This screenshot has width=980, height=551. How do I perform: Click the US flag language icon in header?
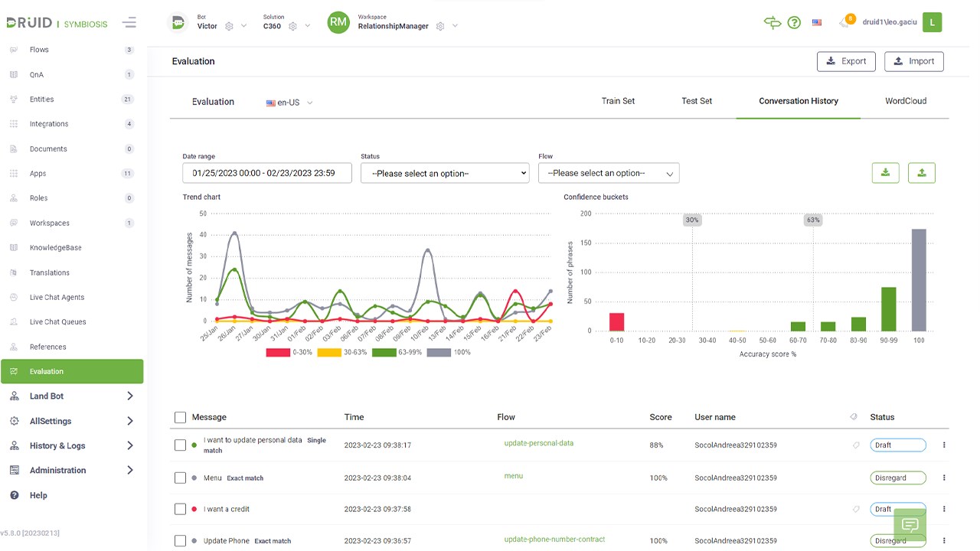pos(817,23)
